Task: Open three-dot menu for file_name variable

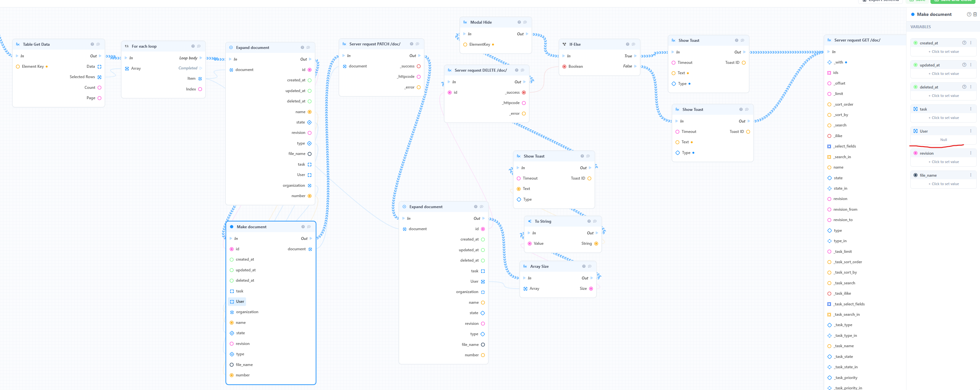Action: (x=971, y=175)
